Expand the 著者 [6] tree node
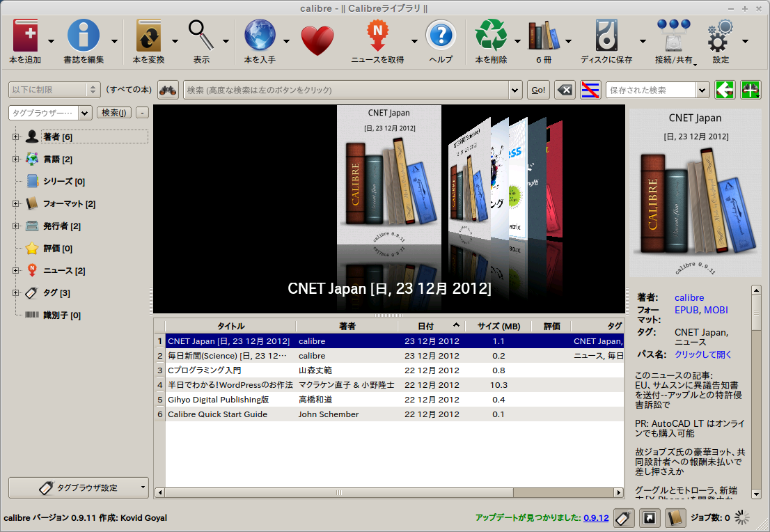 tap(16, 137)
